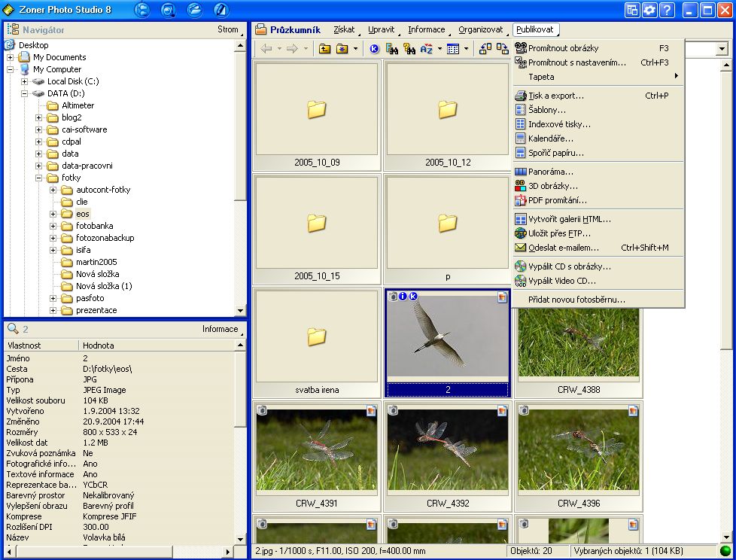
Task: Click the Strom navigator mode button
Action: 230,29
